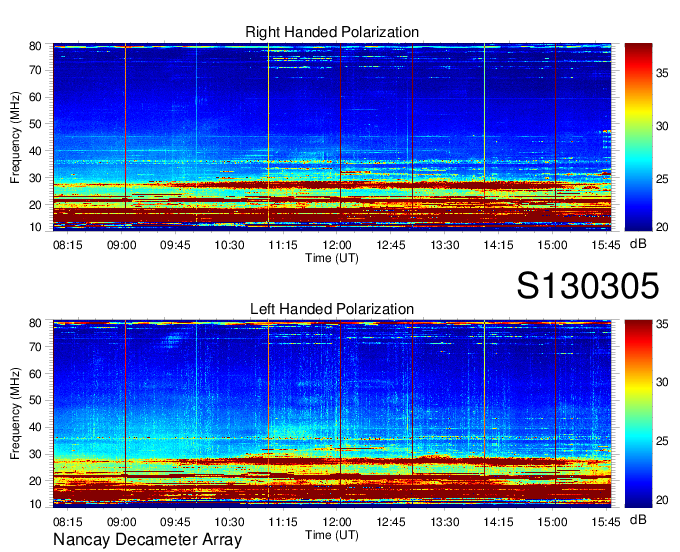The height and width of the screenshot is (552, 680).
Task: Select the 08:15 tick on the lower time axis
Action: pyautogui.click(x=68, y=522)
